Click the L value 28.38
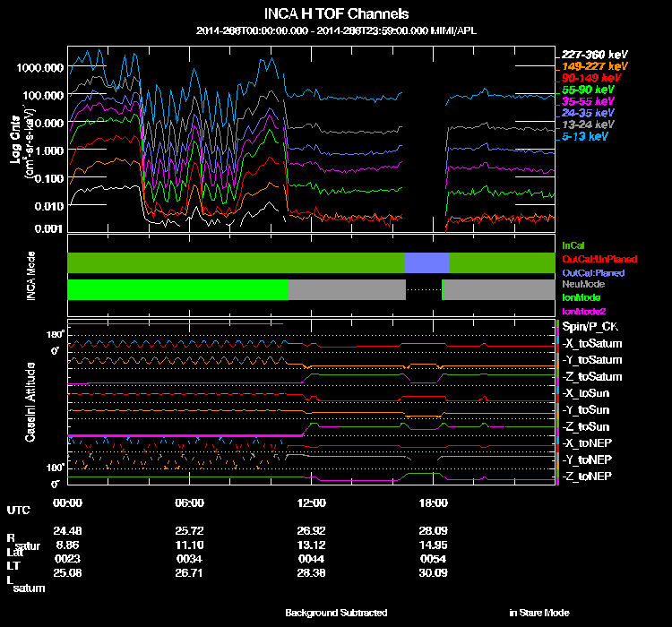Screen dimensions: 672x627 pos(311,573)
